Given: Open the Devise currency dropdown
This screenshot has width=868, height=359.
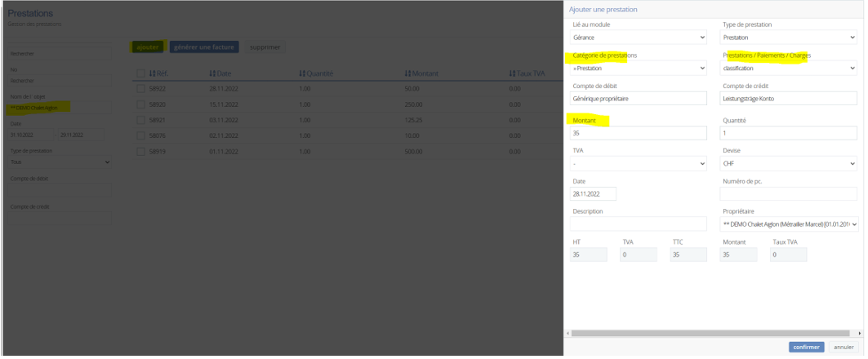Looking at the screenshot, I should (789, 163).
